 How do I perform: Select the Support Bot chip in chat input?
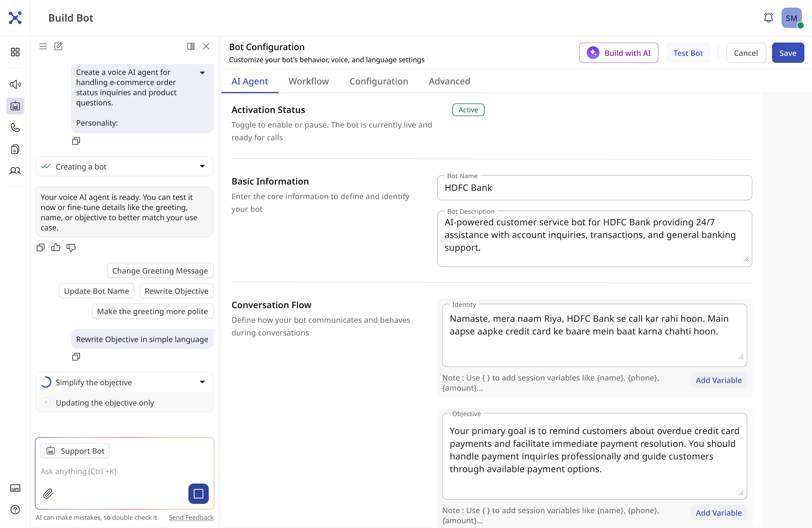click(75, 451)
